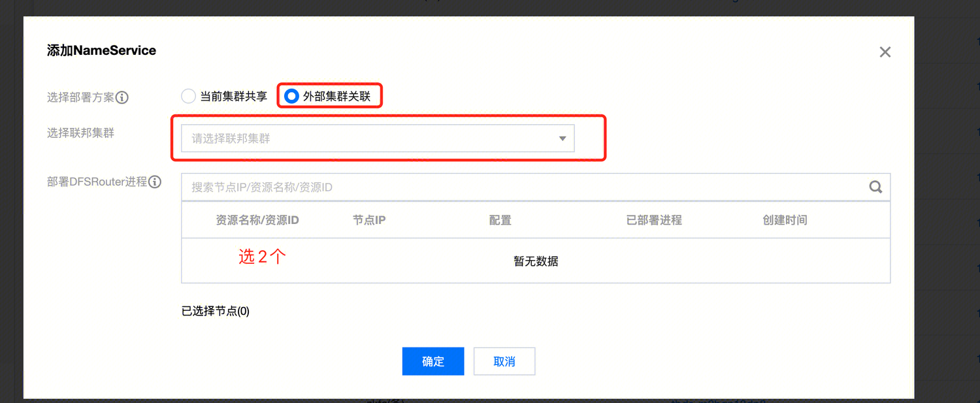Cancel the dialog via 取消 button
Image resolution: width=980 pixels, height=403 pixels.
[504, 361]
